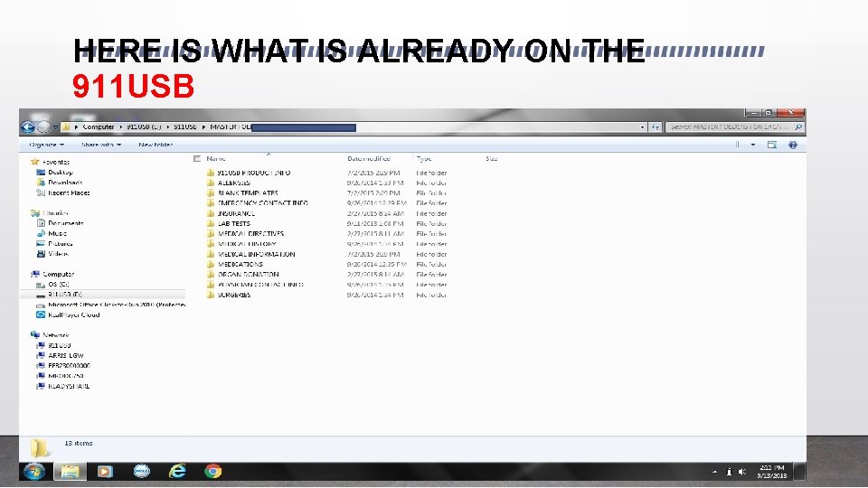Open the Music library
This screenshot has width=868, height=488.
pos(57,233)
